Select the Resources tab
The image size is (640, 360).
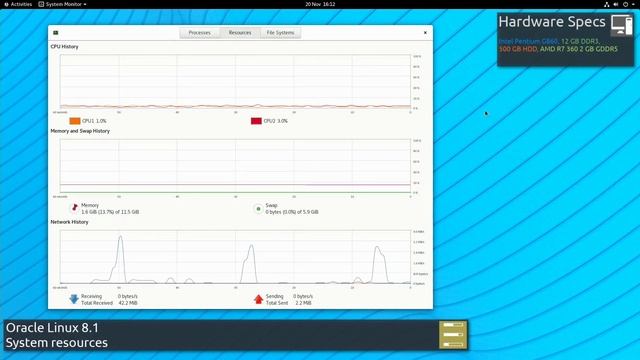pyautogui.click(x=240, y=33)
